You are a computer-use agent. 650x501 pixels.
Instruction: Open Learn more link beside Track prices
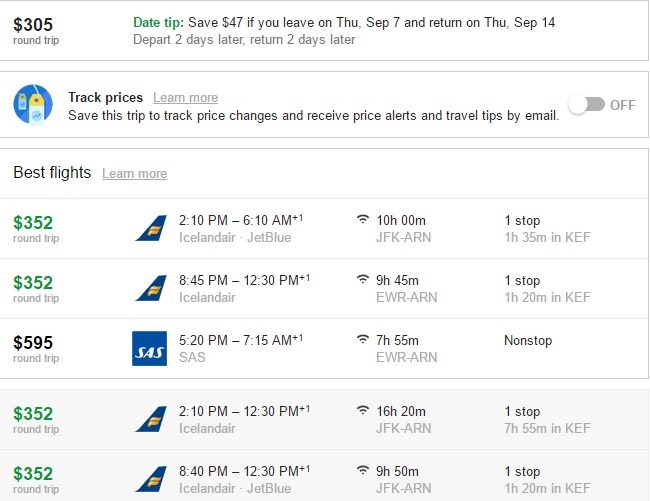(185, 97)
